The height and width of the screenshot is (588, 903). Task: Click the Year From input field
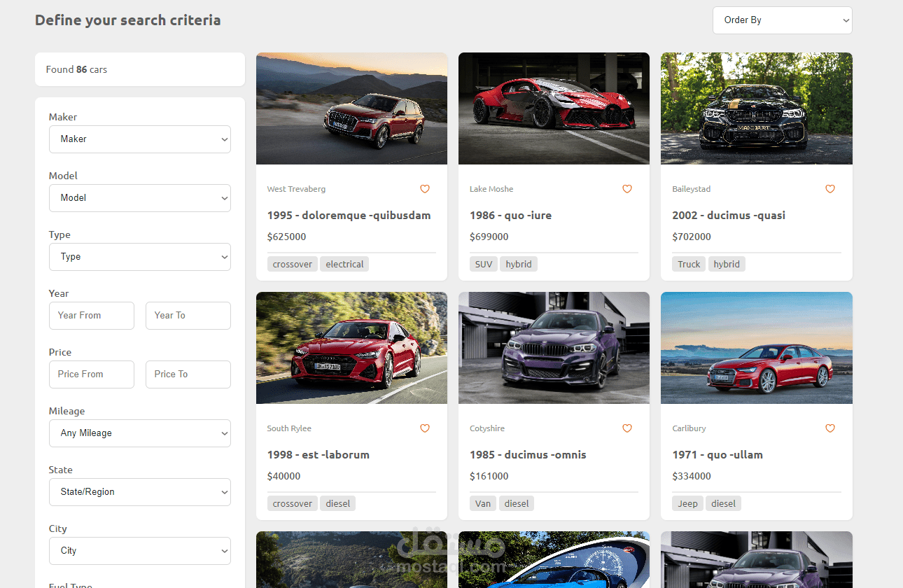(x=92, y=316)
